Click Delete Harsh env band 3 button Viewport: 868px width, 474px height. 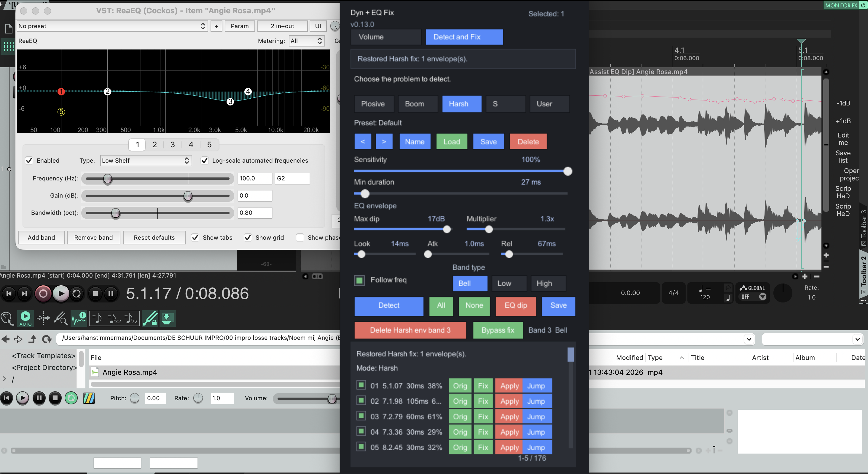coord(410,330)
